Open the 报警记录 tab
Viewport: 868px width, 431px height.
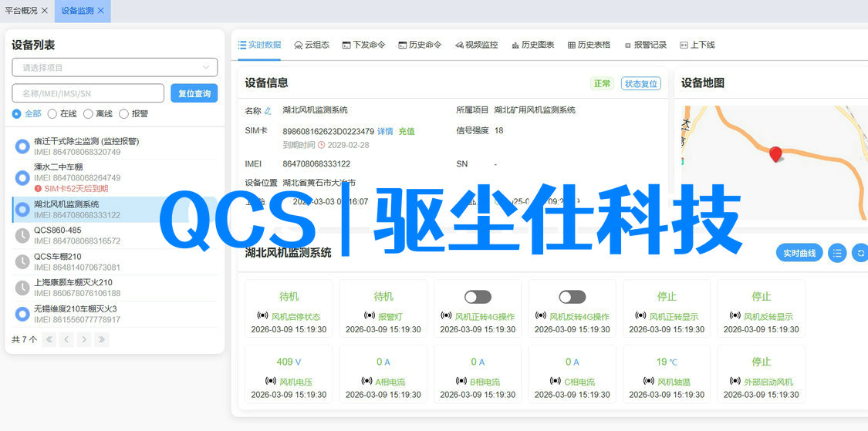coord(646,45)
